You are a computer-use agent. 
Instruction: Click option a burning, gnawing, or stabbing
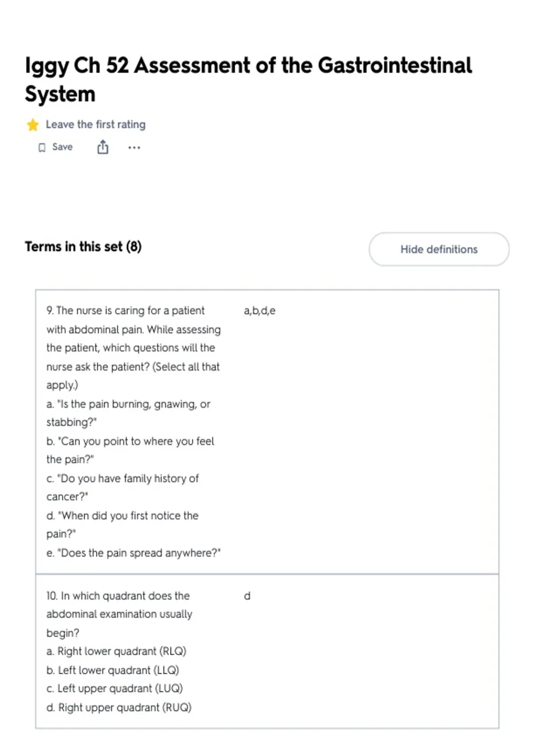click(128, 413)
